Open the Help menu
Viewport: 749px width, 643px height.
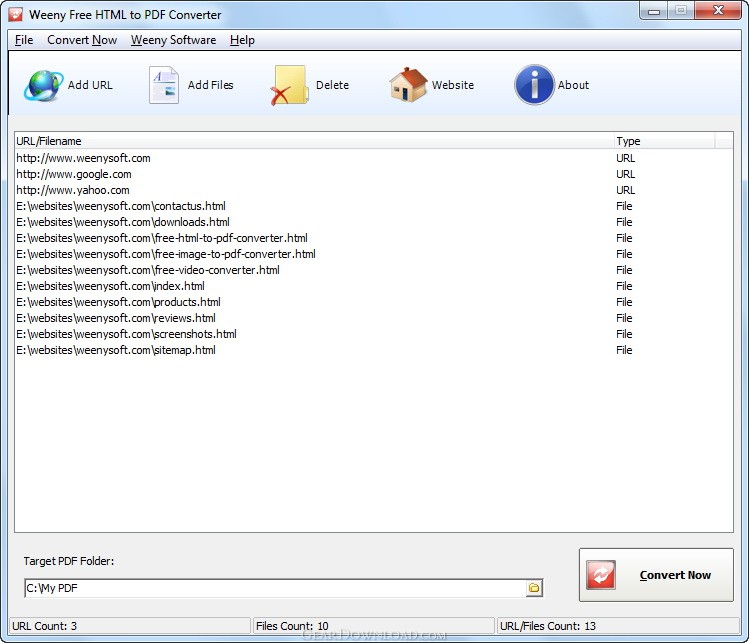coord(242,40)
